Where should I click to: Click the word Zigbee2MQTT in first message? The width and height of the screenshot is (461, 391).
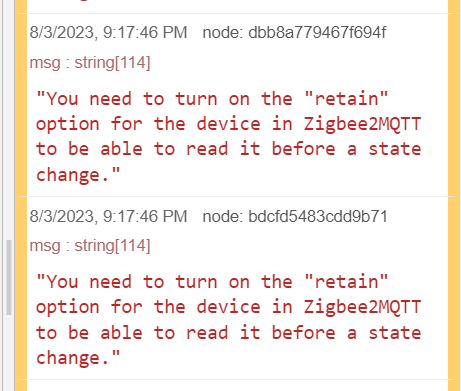[x=362, y=124]
